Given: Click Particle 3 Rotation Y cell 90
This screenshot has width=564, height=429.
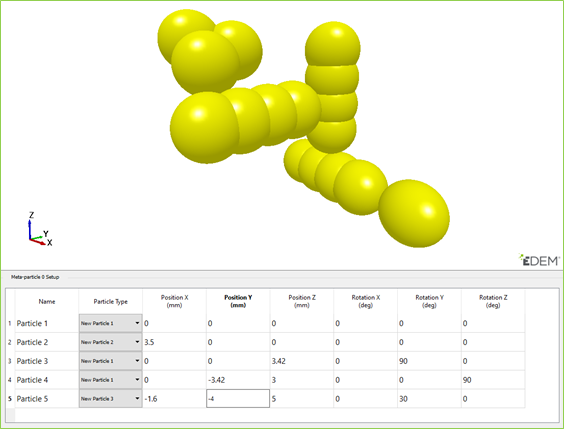Looking at the screenshot, I should click(x=429, y=361).
